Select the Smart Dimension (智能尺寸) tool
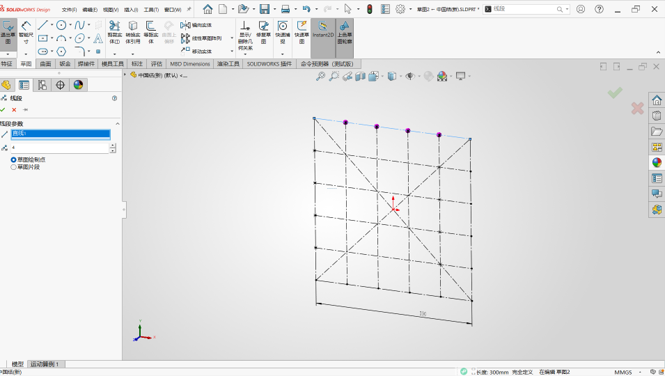 click(x=26, y=33)
